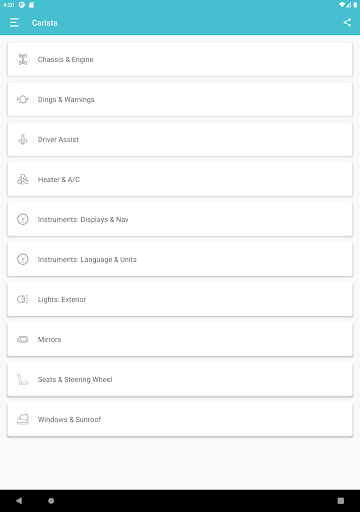Select Instruments: Language & Units

(180, 259)
